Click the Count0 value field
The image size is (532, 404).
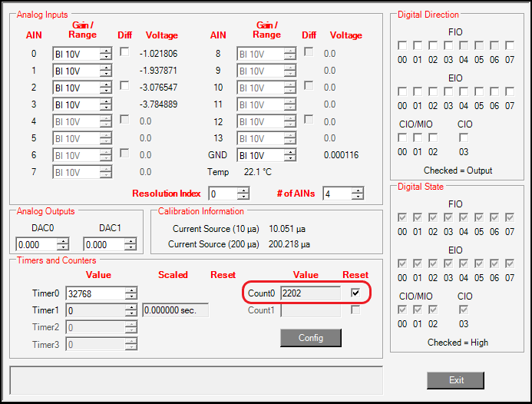pyautogui.click(x=310, y=293)
